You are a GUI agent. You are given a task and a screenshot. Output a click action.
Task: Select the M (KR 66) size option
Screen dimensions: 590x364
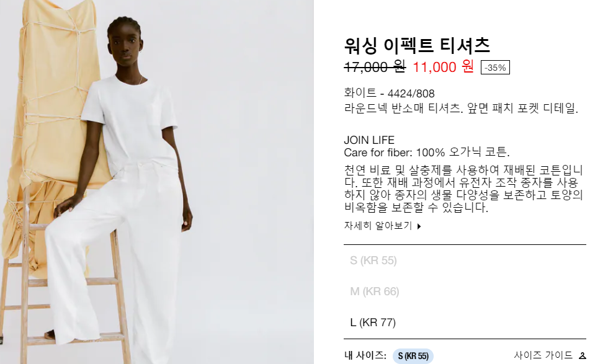pyautogui.click(x=374, y=291)
